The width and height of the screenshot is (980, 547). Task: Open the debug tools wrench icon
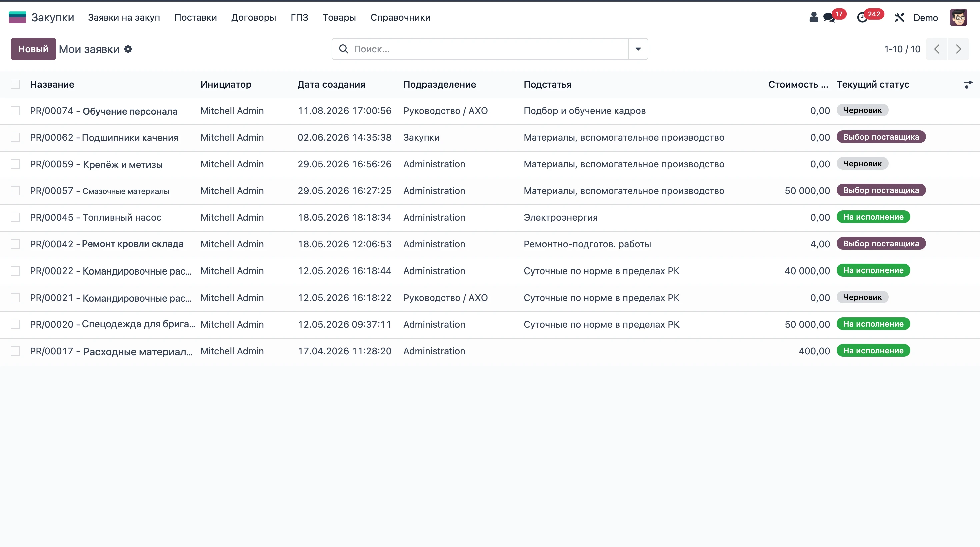click(899, 17)
